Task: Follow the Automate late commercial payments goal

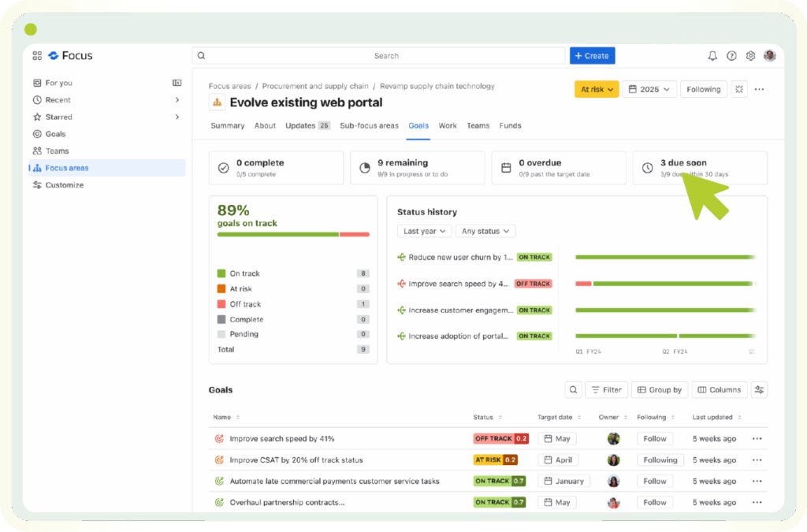Action: pos(655,481)
